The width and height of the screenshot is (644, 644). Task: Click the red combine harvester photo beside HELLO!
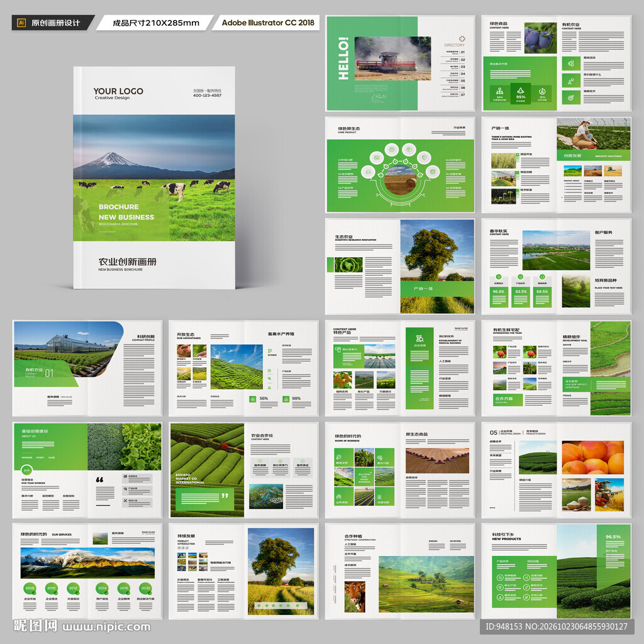point(392,58)
